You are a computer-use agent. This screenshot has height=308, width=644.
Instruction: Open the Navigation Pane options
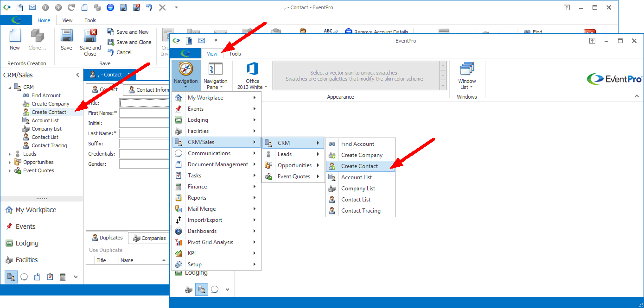[x=216, y=75]
